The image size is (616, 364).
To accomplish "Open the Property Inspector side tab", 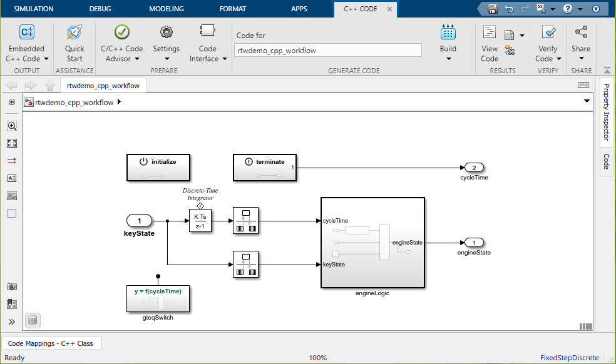I will 607,113.
